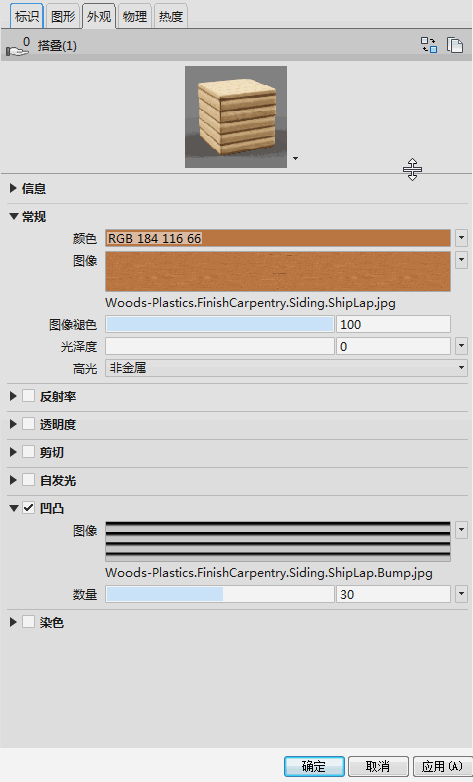Open the 颜色 color options arrow
Screen dimensions: 473x782
click(x=461, y=238)
